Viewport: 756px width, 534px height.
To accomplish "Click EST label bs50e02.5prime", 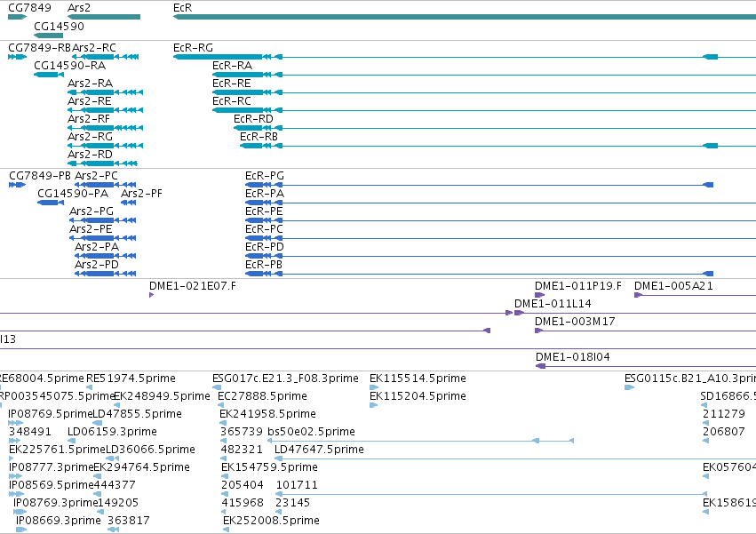I will [x=311, y=433].
